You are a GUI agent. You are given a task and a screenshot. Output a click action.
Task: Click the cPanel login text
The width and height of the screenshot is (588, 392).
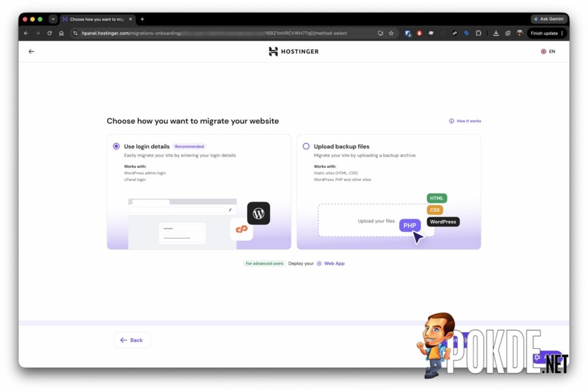(135, 180)
